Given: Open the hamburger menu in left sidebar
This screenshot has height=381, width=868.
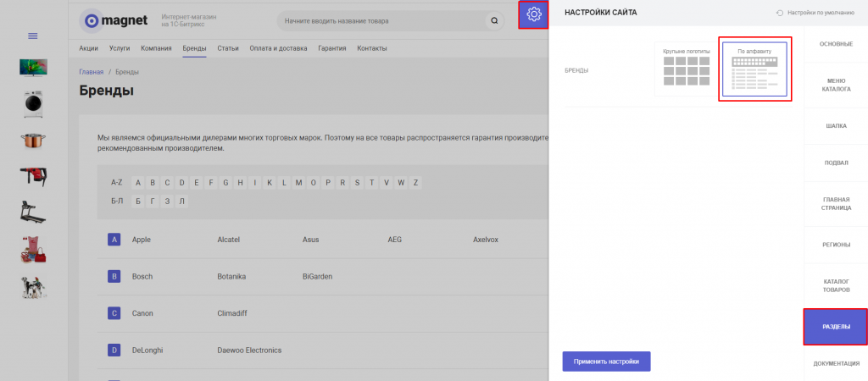Looking at the screenshot, I should tap(33, 36).
